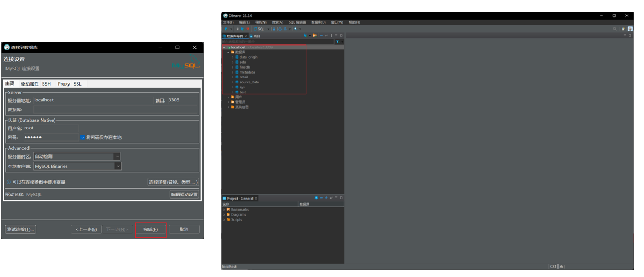
Task: Click the navigator filter text field
Action: click(278, 42)
